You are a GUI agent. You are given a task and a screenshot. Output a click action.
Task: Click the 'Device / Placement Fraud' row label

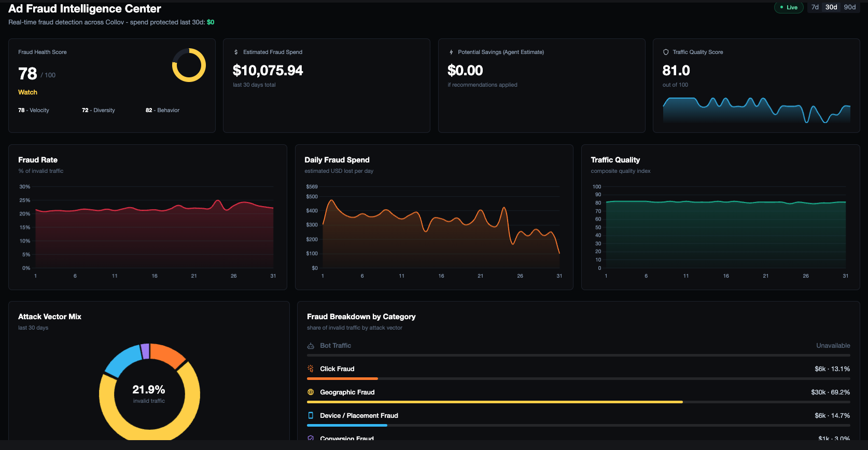coord(359,415)
